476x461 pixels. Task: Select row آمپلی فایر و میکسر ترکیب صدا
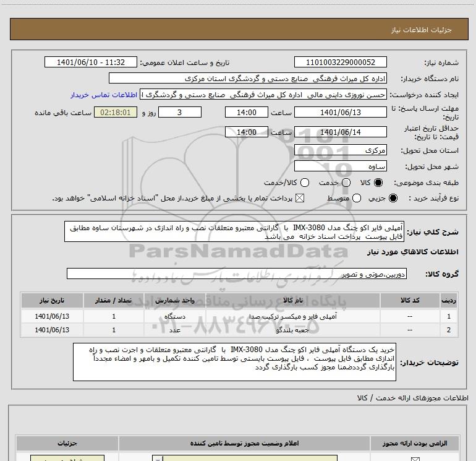tap(239, 316)
